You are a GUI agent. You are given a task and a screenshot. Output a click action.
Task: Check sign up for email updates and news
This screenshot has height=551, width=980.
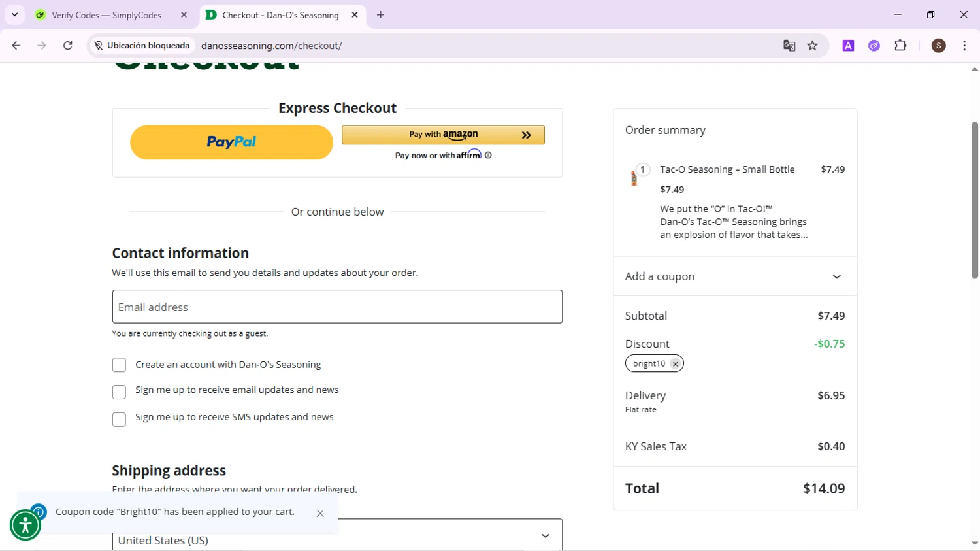(119, 392)
